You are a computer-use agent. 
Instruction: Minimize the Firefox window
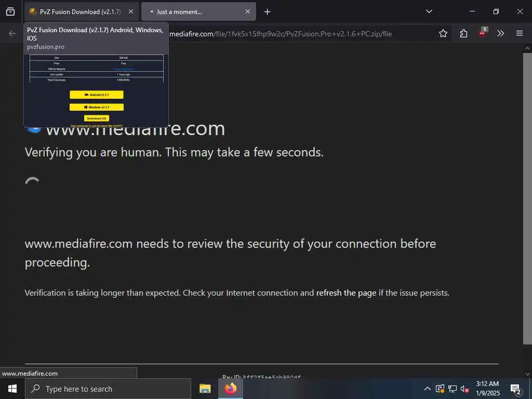(472, 11)
